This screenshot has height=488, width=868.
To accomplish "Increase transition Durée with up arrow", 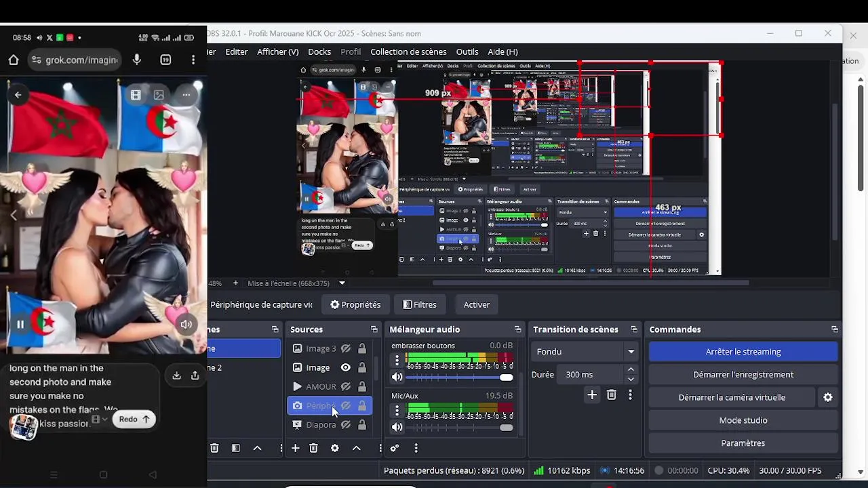I will click(631, 369).
